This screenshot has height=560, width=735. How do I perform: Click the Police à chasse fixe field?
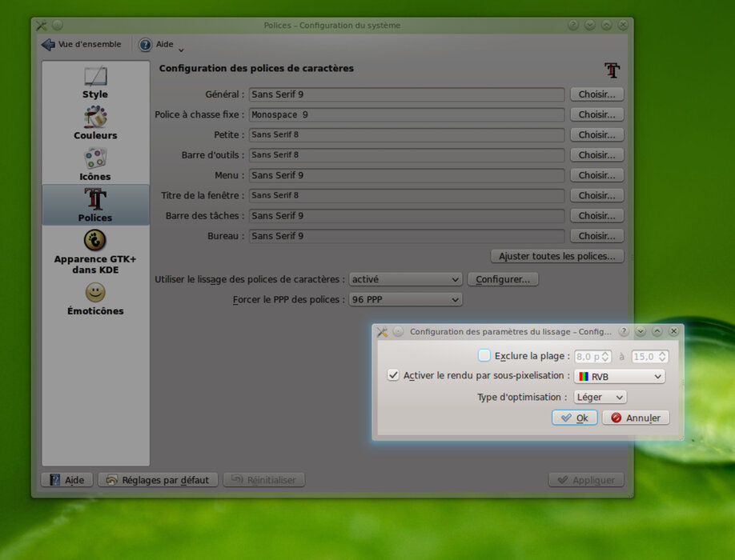coord(406,114)
